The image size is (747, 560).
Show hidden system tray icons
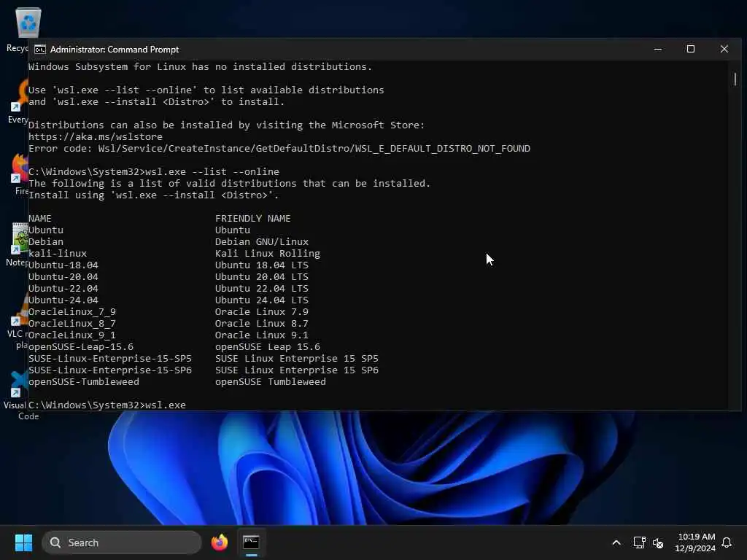pos(616,542)
